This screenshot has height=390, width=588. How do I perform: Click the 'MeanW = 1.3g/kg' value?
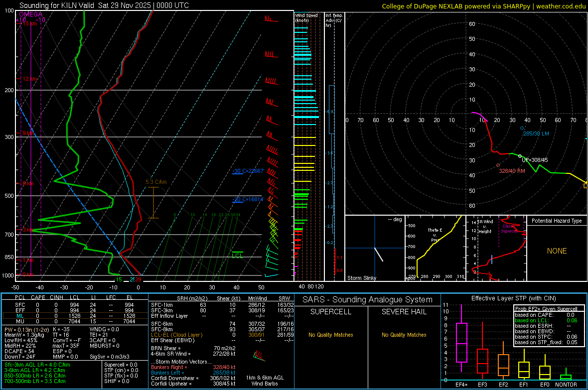pos(24,335)
